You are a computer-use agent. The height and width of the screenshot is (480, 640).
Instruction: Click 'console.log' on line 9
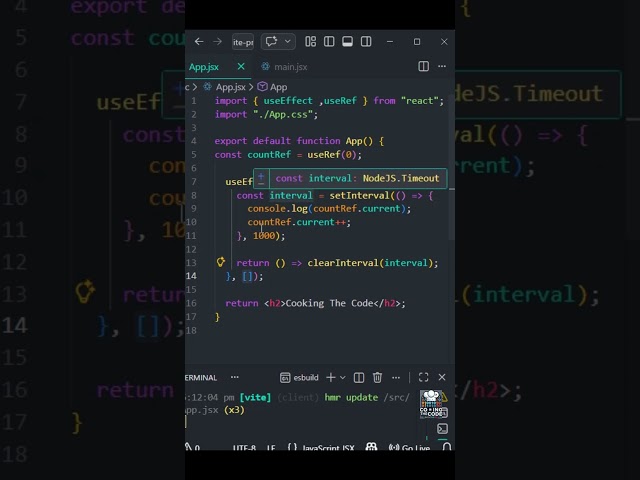(277, 209)
